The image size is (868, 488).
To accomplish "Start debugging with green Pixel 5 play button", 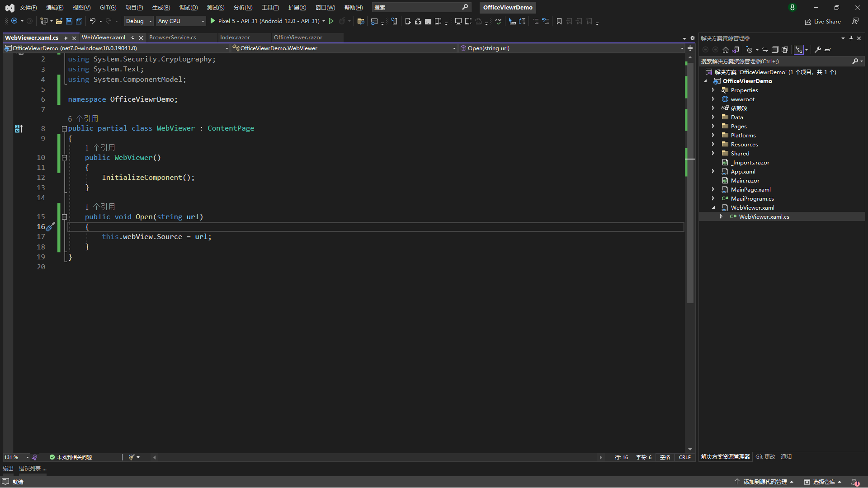I will pyautogui.click(x=213, y=21).
